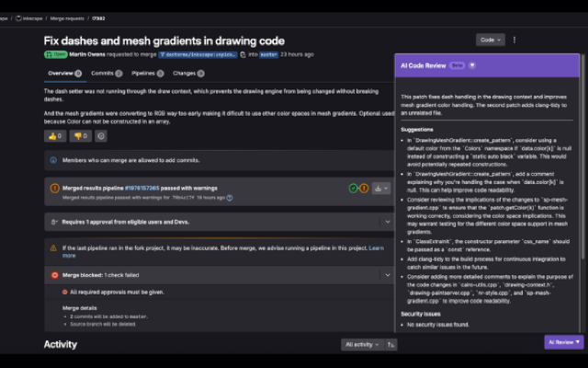This screenshot has width=588, height=368.
Task: Open the pipeline artifacts download dropdown
Action: pos(382,189)
